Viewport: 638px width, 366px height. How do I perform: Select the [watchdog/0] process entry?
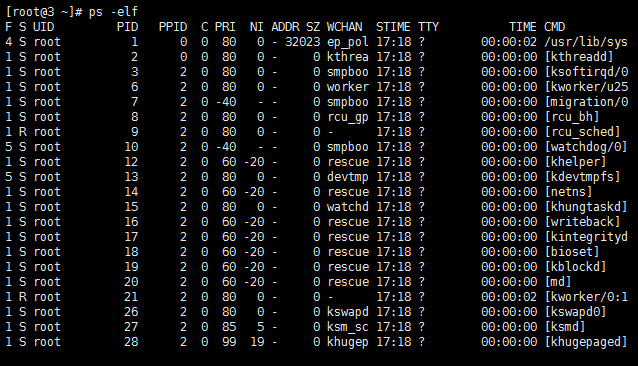pyautogui.click(x=586, y=147)
